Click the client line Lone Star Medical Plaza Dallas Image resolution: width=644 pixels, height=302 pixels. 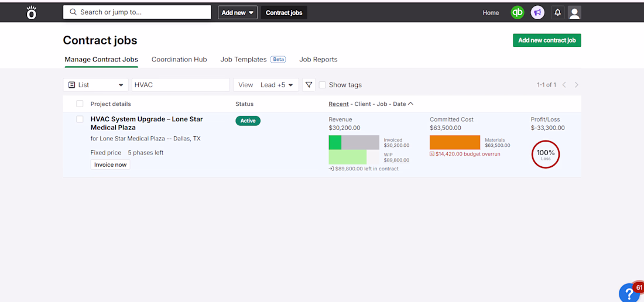tap(145, 139)
